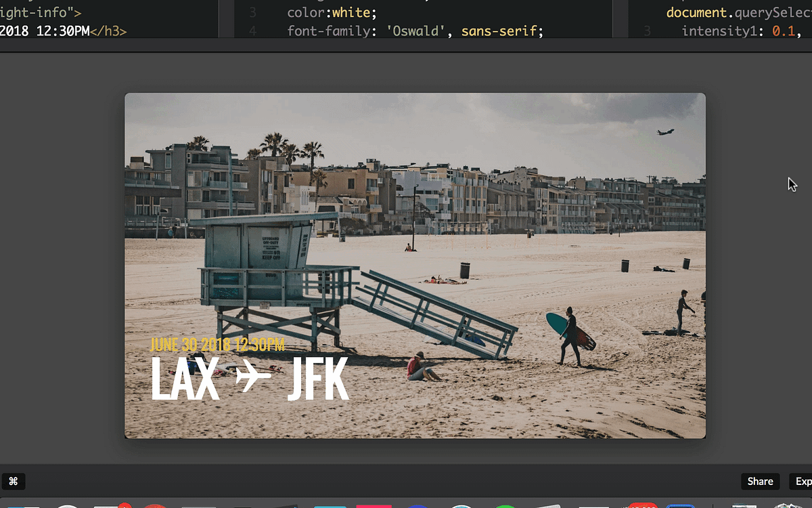
Task: Click the command key icon in the bottom bar
Action: pos(14,481)
